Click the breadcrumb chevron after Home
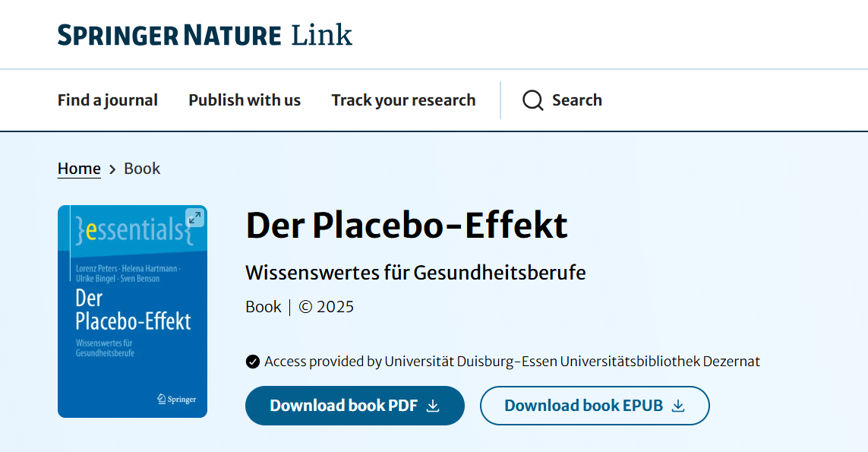Viewport: 868px width, 452px height. 112,169
